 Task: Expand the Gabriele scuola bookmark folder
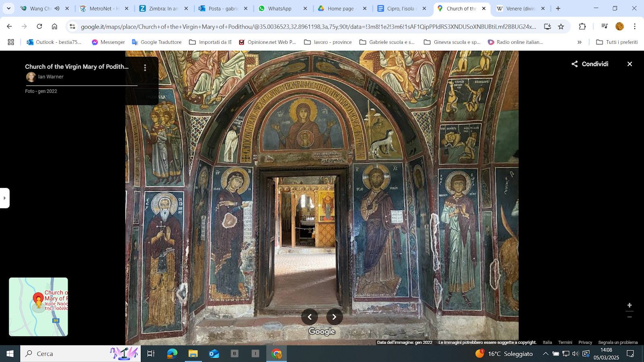click(387, 42)
